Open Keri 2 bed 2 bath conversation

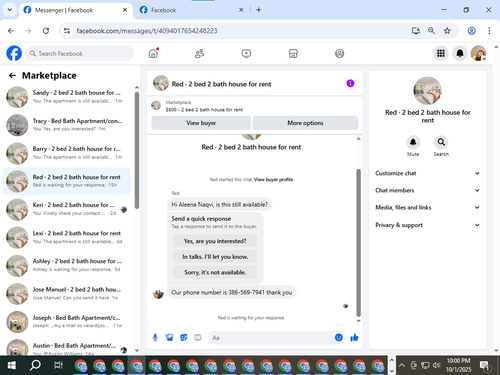[67, 209]
